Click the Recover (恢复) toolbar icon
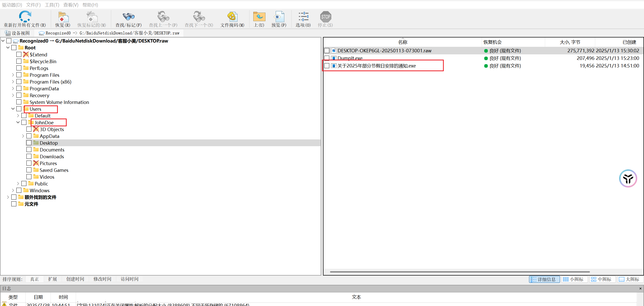This screenshot has width=644, height=306. click(63, 17)
